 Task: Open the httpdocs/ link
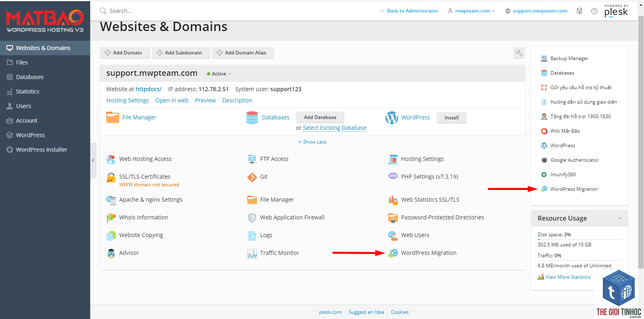coord(149,89)
